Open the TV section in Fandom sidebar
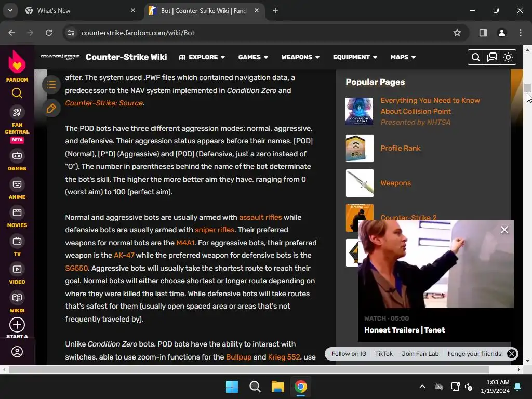Screen dimensions: 532x399 coord(17,246)
